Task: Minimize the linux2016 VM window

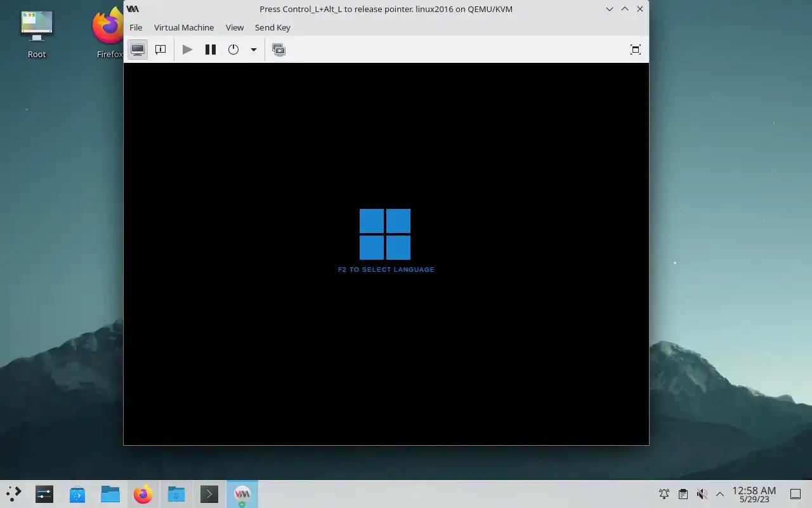Action: click(x=610, y=9)
